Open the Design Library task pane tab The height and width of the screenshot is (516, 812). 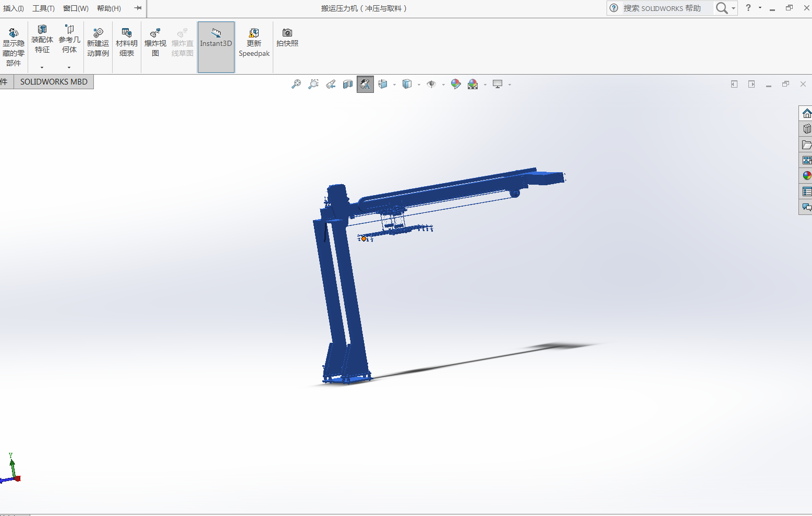806,129
